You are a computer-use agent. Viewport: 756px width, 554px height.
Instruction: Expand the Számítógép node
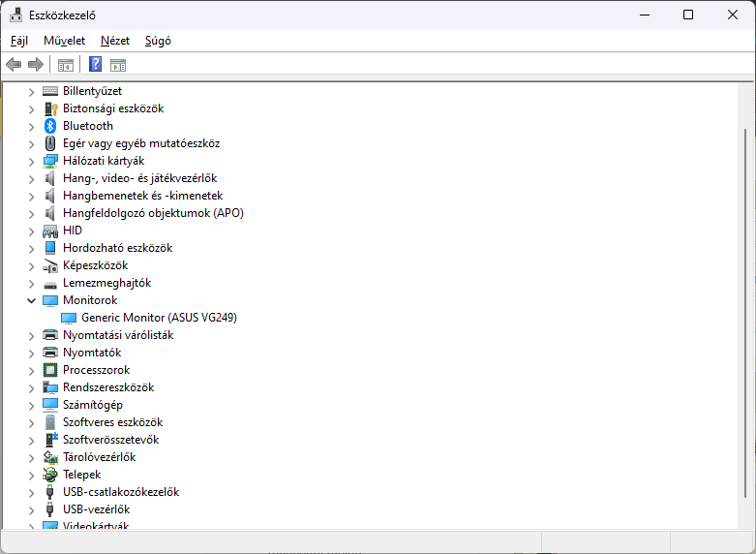coord(31,406)
